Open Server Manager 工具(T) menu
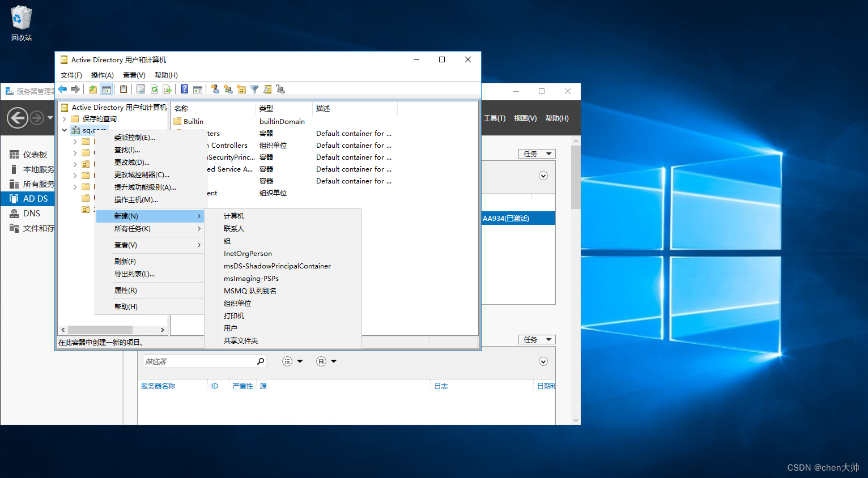Image resolution: width=868 pixels, height=478 pixels. tap(495, 118)
